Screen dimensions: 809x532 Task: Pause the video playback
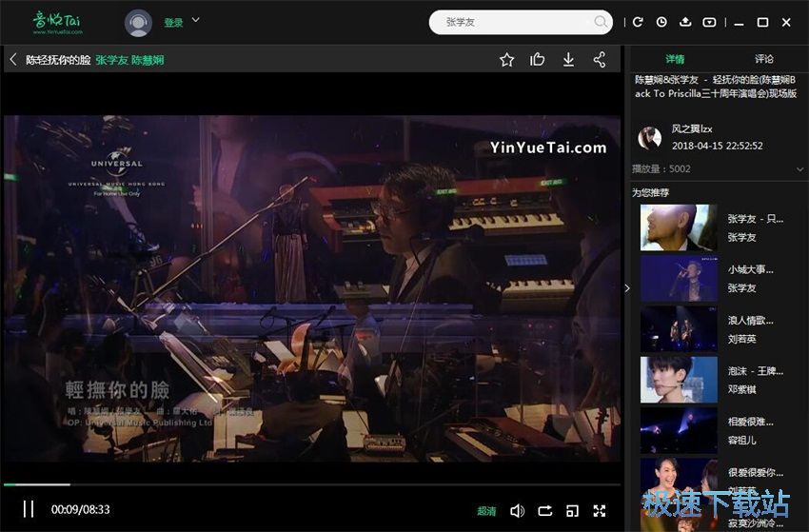[29, 509]
